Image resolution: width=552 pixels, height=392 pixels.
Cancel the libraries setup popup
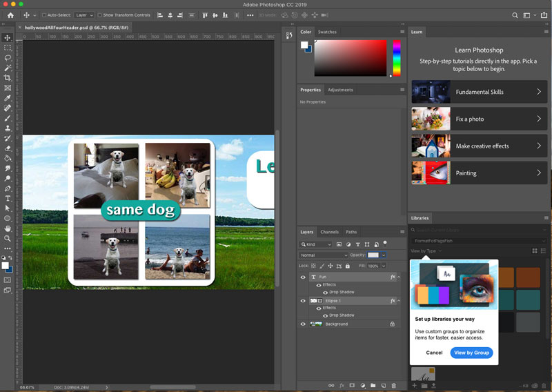tap(434, 353)
